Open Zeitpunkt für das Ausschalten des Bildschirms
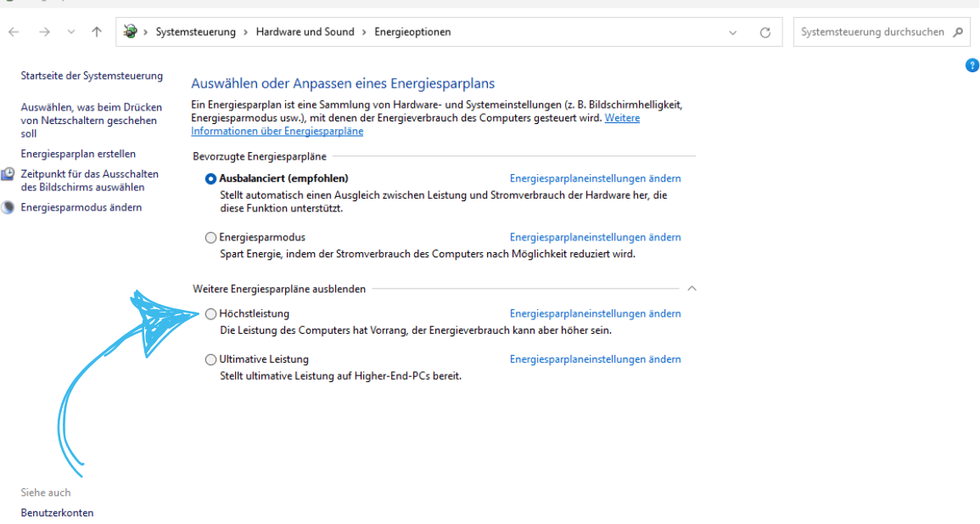This screenshot has height=524, width=980. coord(89,181)
